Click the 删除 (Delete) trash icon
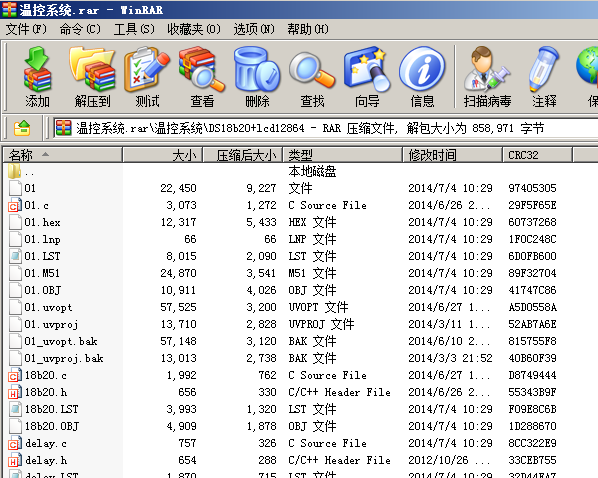The image size is (598, 478). click(257, 69)
